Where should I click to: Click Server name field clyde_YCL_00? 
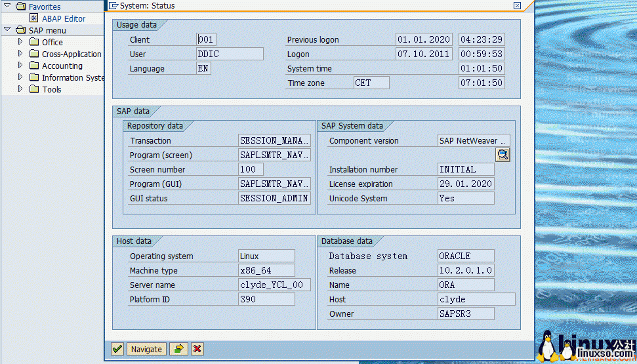click(x=275, y=285)
